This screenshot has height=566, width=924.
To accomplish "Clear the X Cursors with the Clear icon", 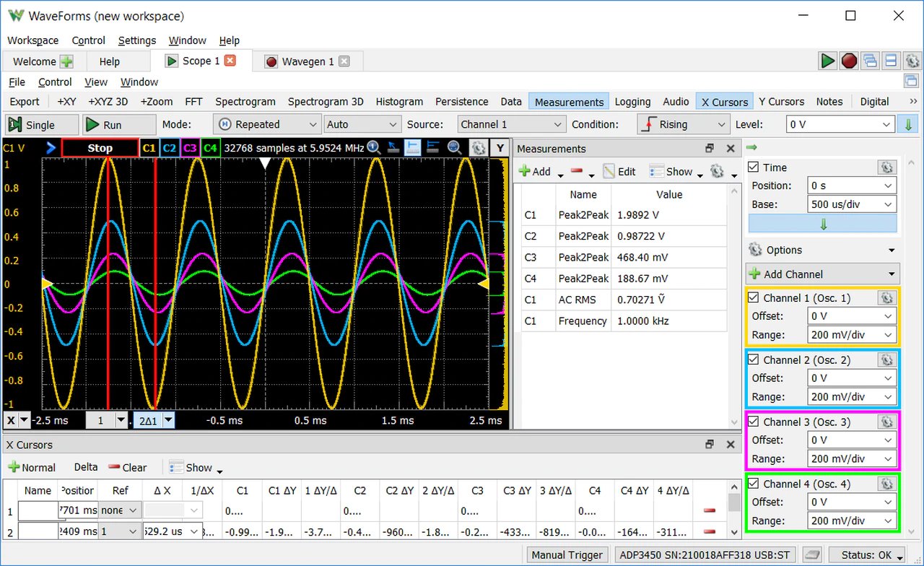I will point(127,467).
